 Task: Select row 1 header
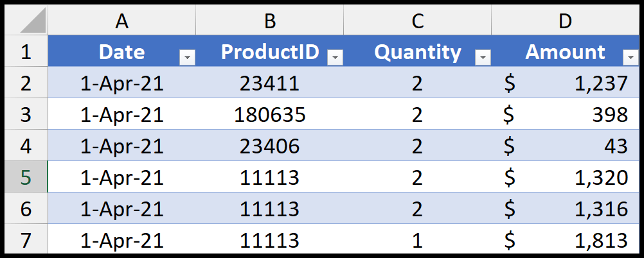(x=26, y=51)
